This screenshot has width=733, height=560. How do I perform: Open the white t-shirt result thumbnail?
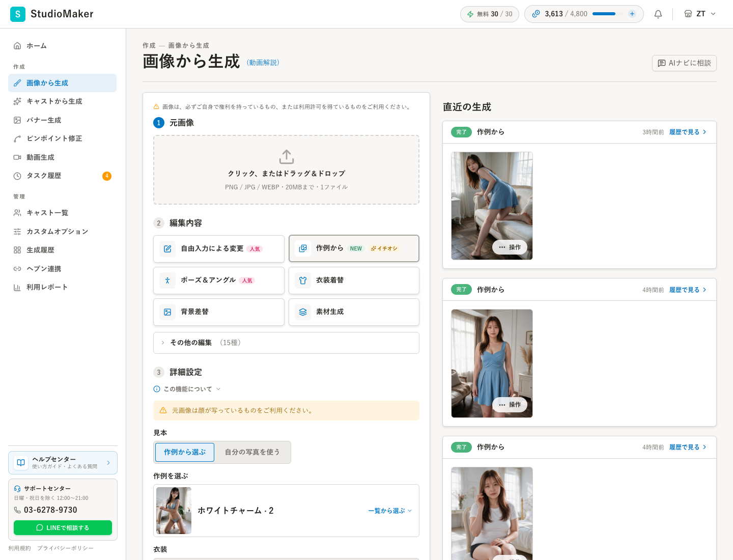click(492, 513)
